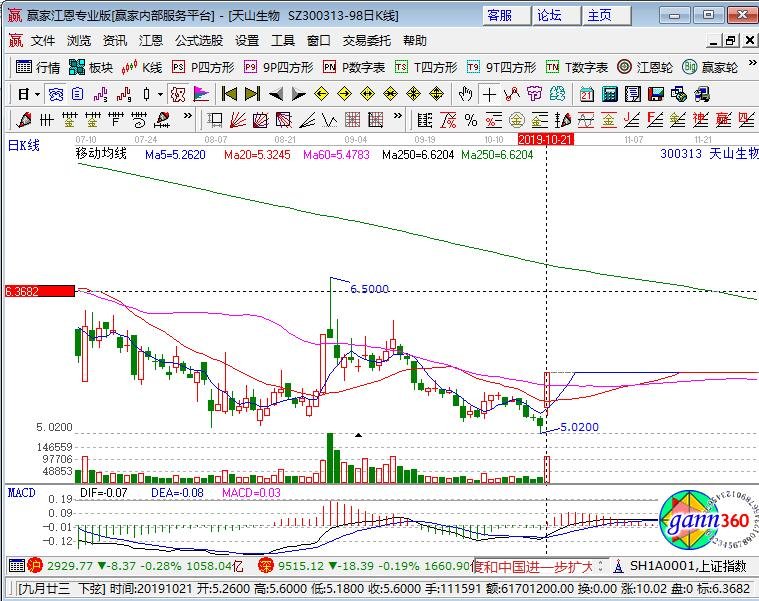
Task: Open the notepad document icon
Action: coord(633,94)
